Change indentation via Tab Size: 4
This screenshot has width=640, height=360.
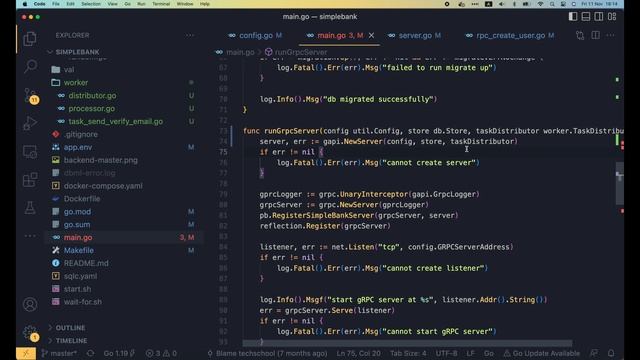click(x=408, y=353)
